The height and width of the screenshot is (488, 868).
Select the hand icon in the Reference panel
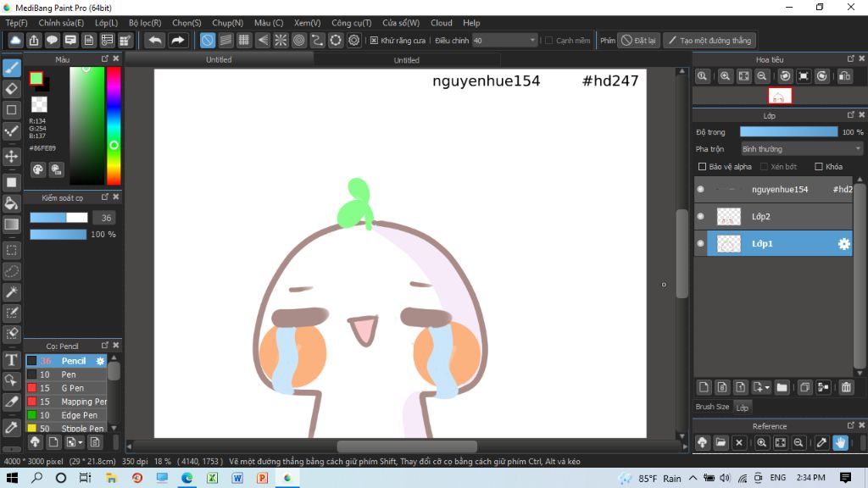click(x=840, y=442)
